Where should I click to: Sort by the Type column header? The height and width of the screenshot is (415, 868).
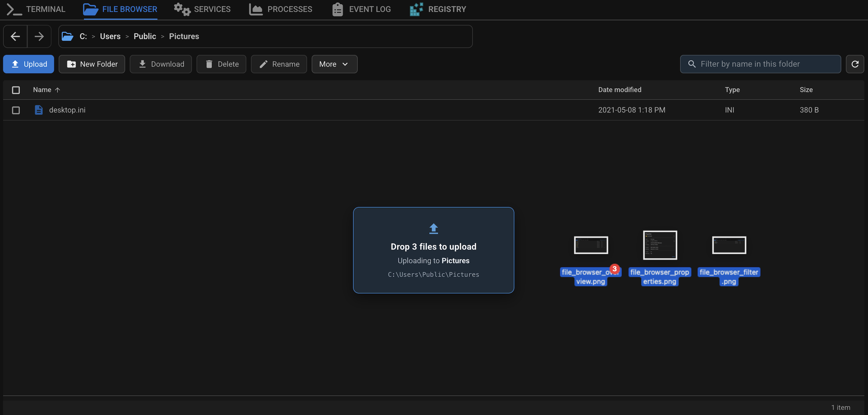[x=732, y=90]
